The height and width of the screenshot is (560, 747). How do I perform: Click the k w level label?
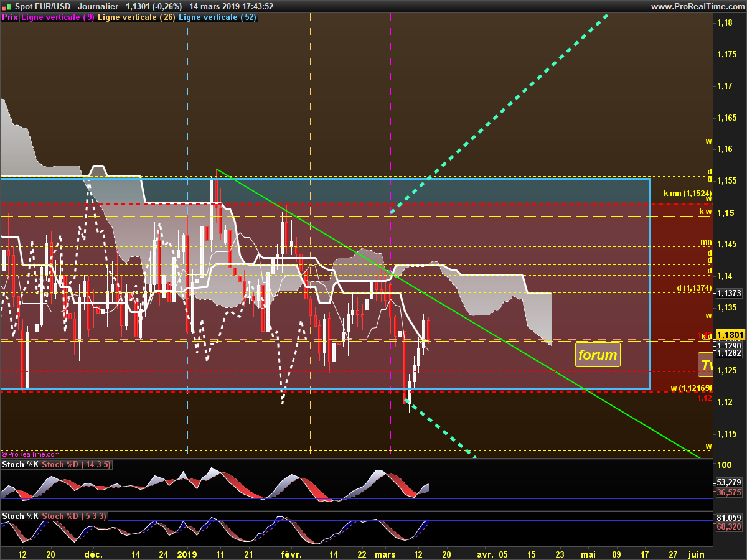[x=705, y=212]
